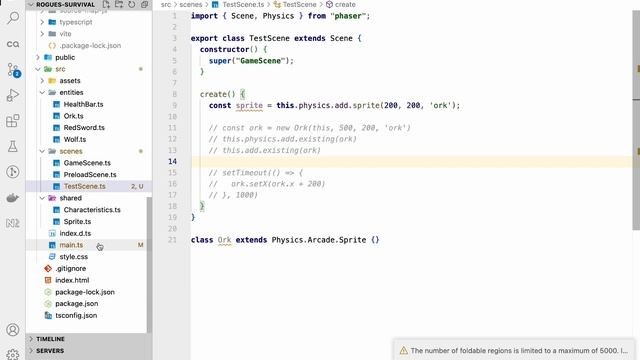This screenshot has width=640, height=360.
Task: Open Wolf.ts file
Action: (75, 139)
